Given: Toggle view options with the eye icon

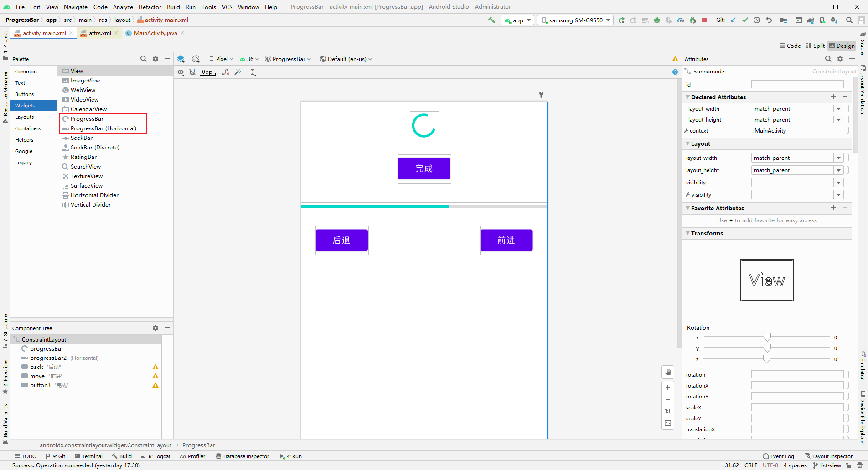Looking at the screenshot, I should (181, 72).
